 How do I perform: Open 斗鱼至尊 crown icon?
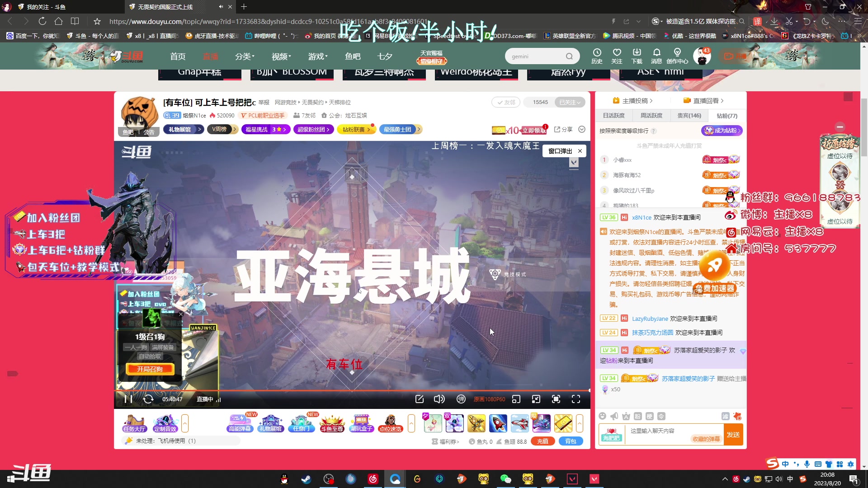[x=332, y=423]
